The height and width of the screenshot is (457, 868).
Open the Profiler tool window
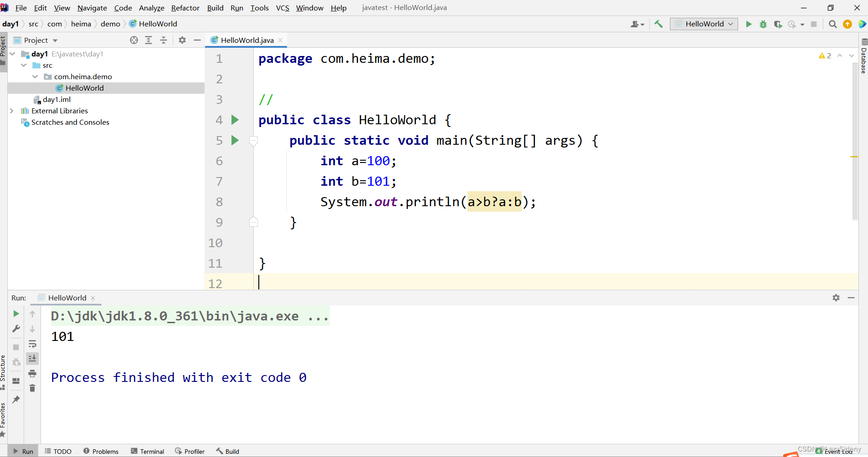(190, 451)
